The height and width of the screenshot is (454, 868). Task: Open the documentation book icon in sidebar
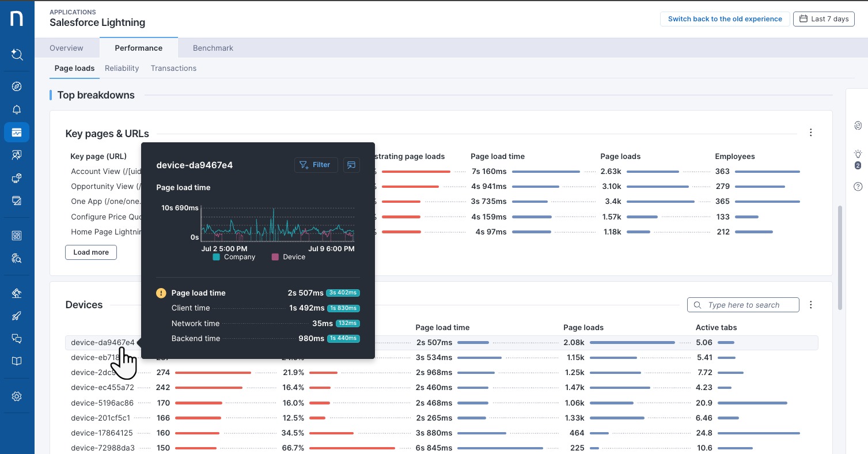(17, 361)
